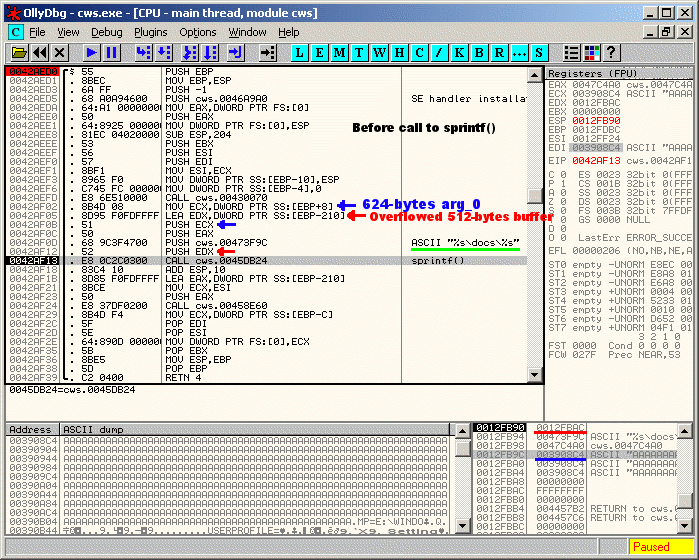Open Help with question mark icon
The width and height of the screenshot is (699, 560).
click(612, 53)
